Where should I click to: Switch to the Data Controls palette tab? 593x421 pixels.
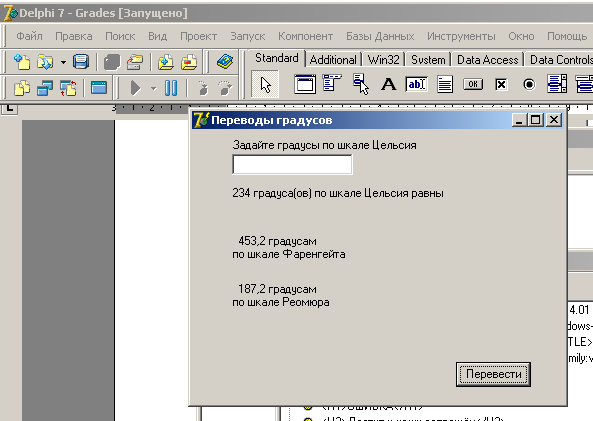(x=560, y=60)
